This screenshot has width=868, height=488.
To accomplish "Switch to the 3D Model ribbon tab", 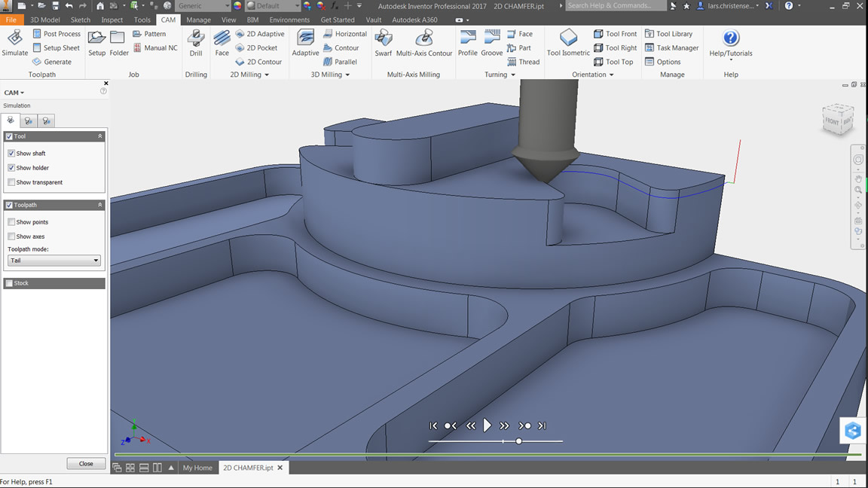I will tap(44, 20).
